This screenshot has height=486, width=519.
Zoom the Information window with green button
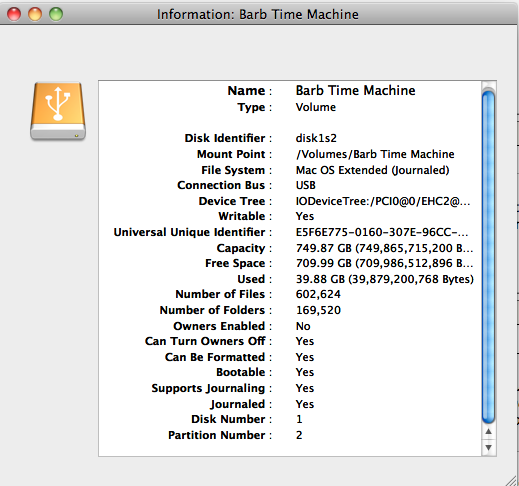pyautogui.click(x=56, y=14)
